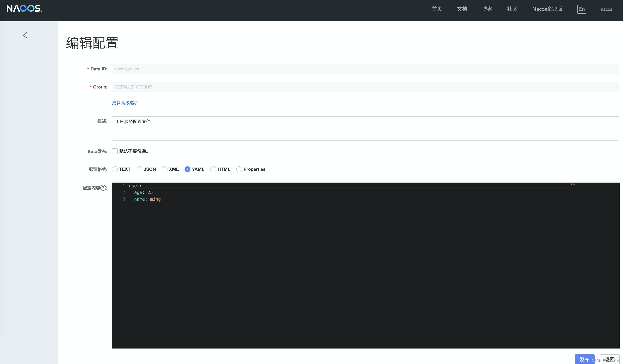Open the 文档 nav item
This screenshot has height=364, width=623.
coord(462,9)
